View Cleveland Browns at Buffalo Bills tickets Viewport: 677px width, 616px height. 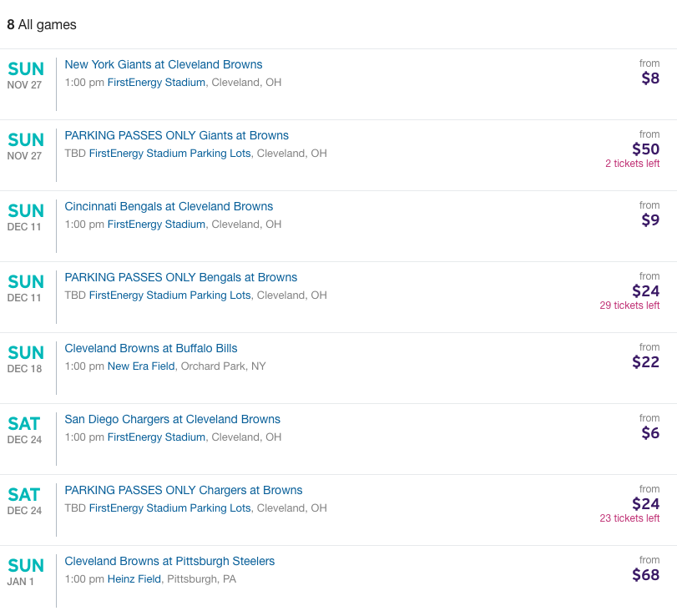[x=151, y=348]
